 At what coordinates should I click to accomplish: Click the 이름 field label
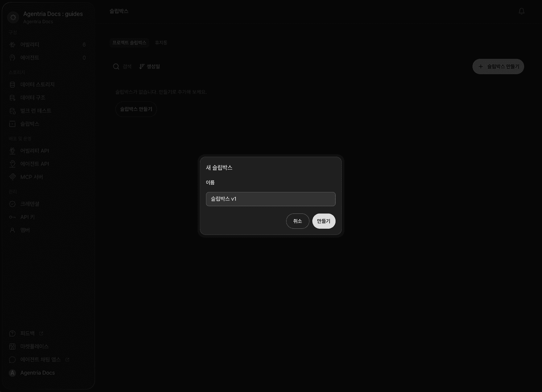click(x=210, y=183)
